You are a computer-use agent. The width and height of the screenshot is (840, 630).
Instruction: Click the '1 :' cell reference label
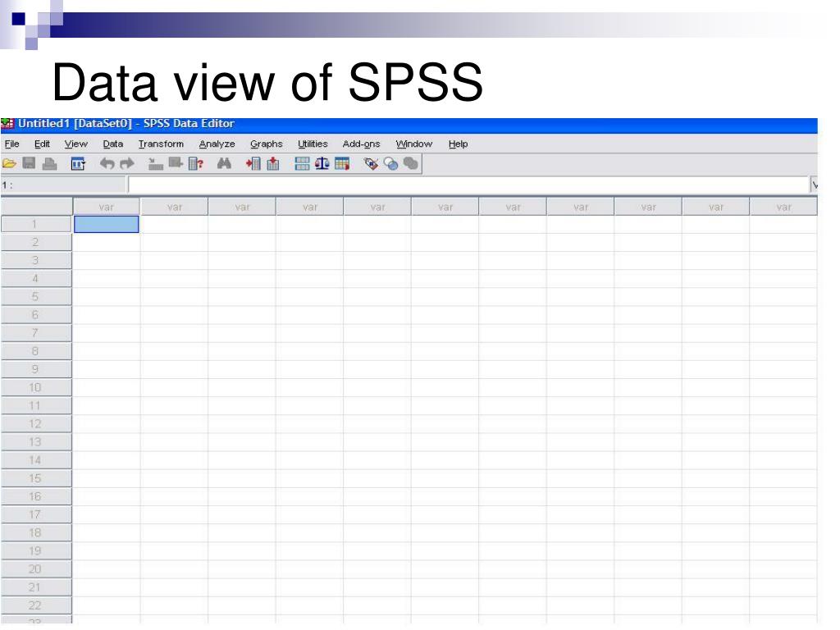coord(7,185)
